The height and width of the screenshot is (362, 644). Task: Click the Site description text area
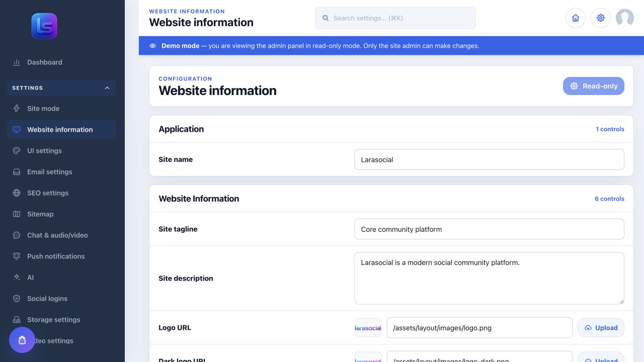[489, 278]
